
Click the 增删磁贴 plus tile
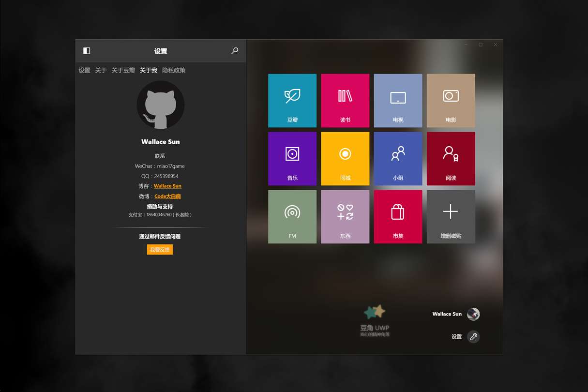pos(451,217)
